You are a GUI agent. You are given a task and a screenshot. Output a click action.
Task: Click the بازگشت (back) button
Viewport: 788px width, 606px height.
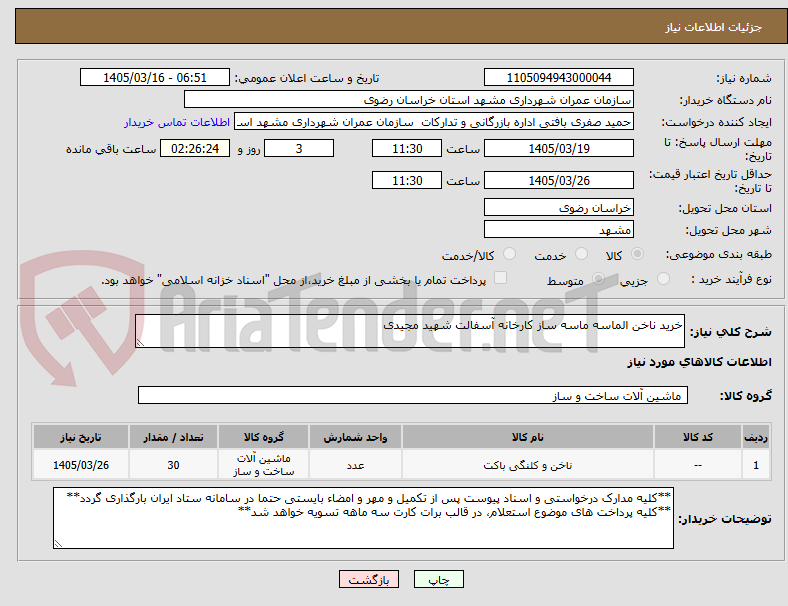(x=369, y=579)
